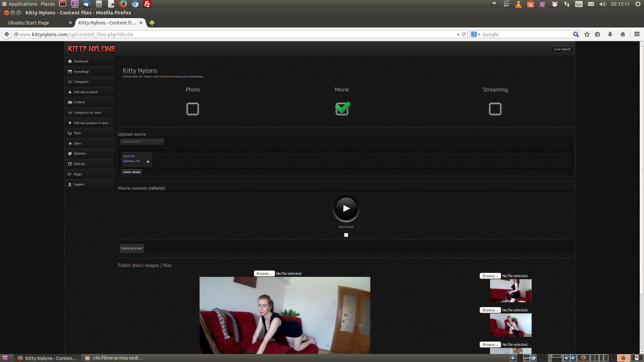Open HomePage in the sidebar
This screenshot has width=644, height=362.
[89, 72]
